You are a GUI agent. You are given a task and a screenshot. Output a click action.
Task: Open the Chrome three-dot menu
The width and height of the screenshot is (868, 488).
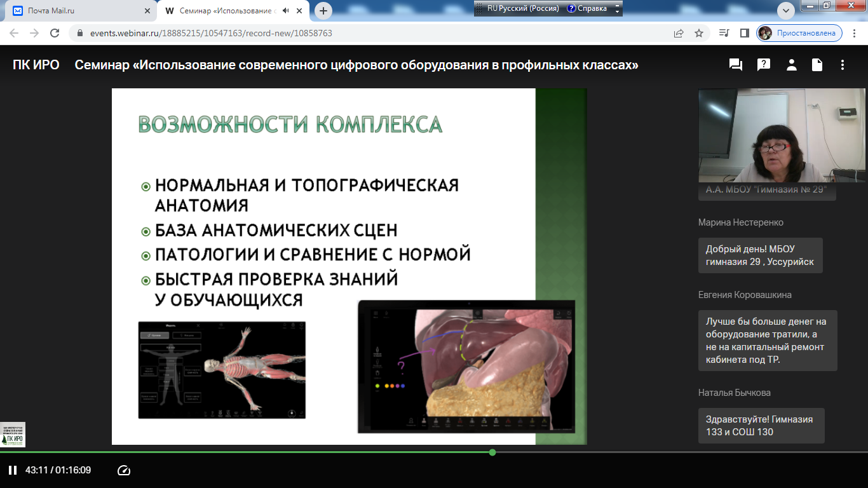(855, 33)
